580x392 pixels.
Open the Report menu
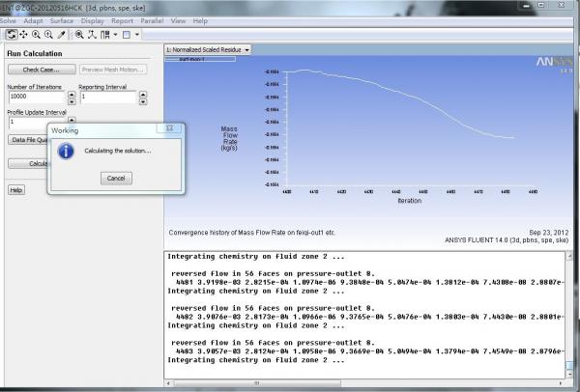pyautogui.click(x=122, y=21)
